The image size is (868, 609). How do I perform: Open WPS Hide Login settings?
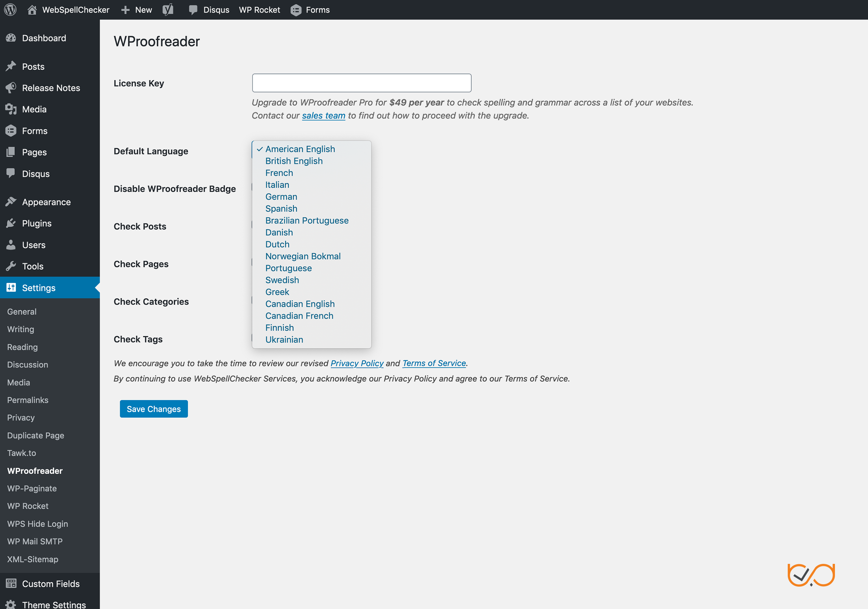[x=38, y=524]
